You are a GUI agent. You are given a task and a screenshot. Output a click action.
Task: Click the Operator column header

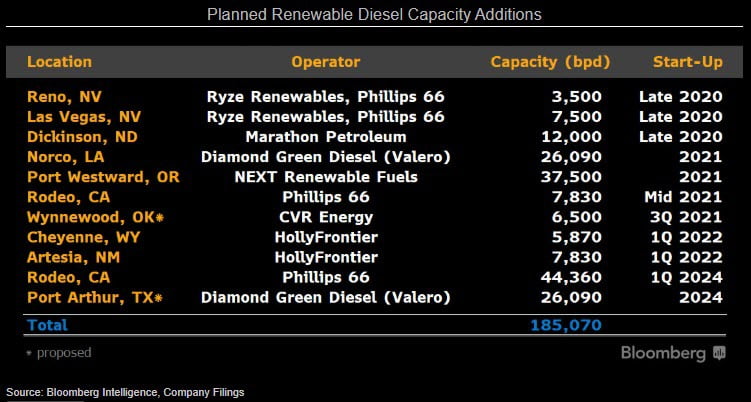pos(326,62)
